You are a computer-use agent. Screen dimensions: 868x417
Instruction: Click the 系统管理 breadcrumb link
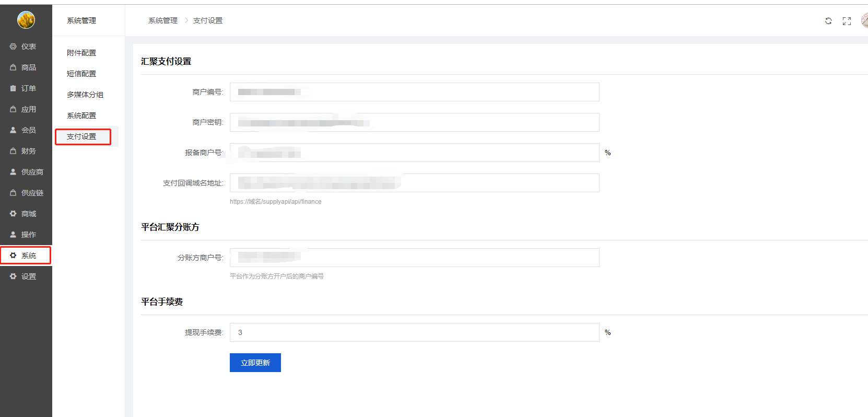163,20
